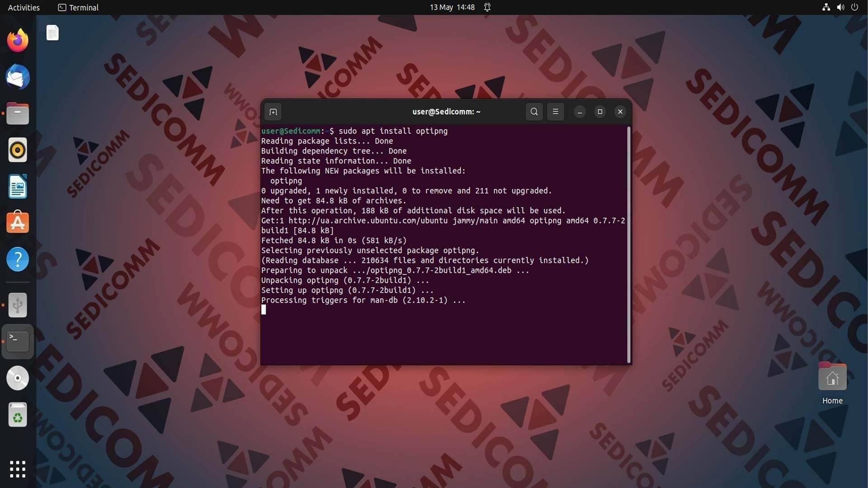Viewport: 868px width, 488px height.
Task: Click the USB drive icon in dock
Action: click(x=18, y=305)
